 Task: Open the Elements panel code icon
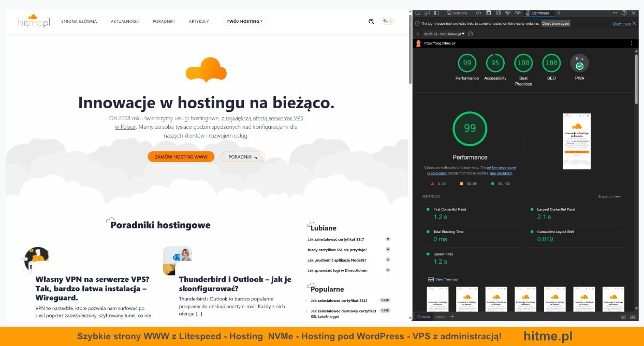(x=479, y=13)
